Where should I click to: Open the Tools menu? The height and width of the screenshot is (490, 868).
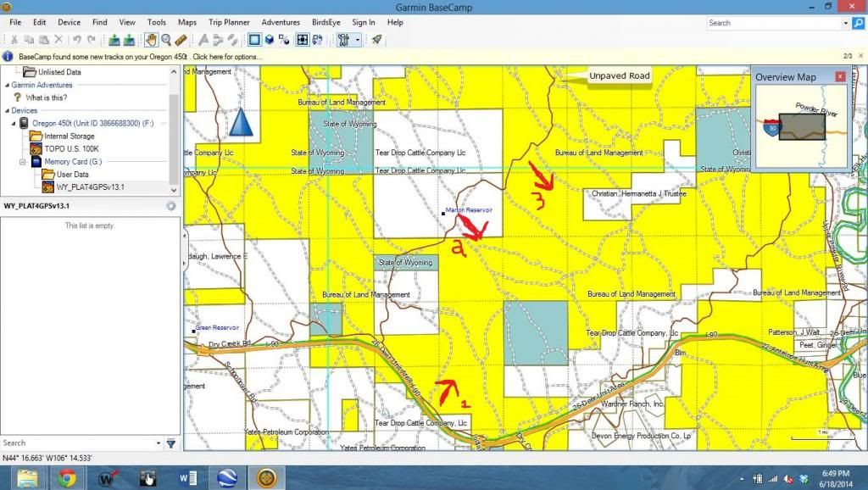click(157, 22)
